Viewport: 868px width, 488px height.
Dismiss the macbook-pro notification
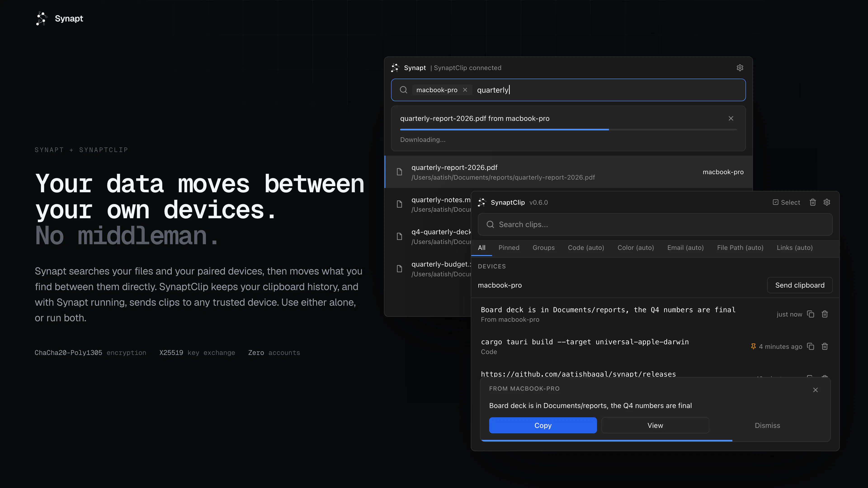[767, 425]
